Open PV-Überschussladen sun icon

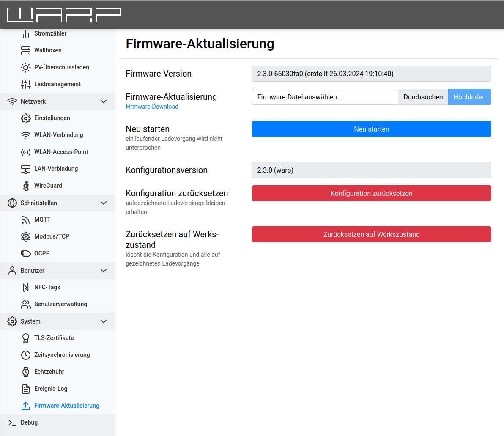coord(26,67)
